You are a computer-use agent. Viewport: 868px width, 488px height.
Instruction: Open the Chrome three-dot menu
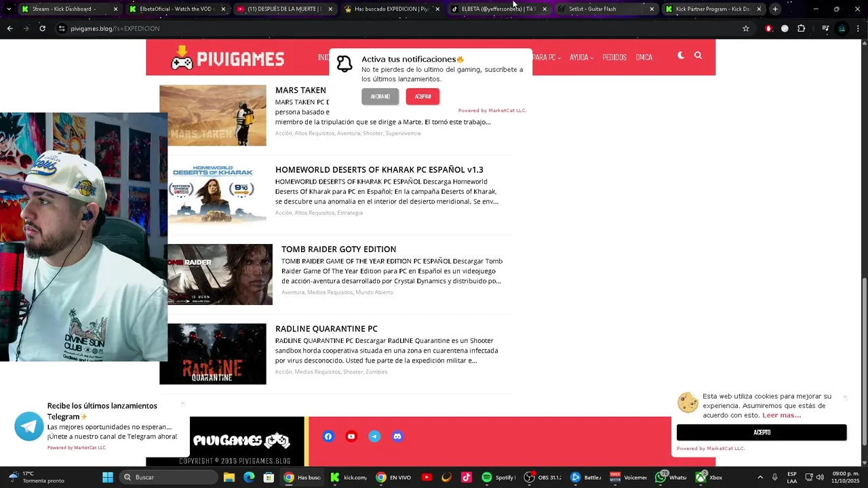coord(859,28)
